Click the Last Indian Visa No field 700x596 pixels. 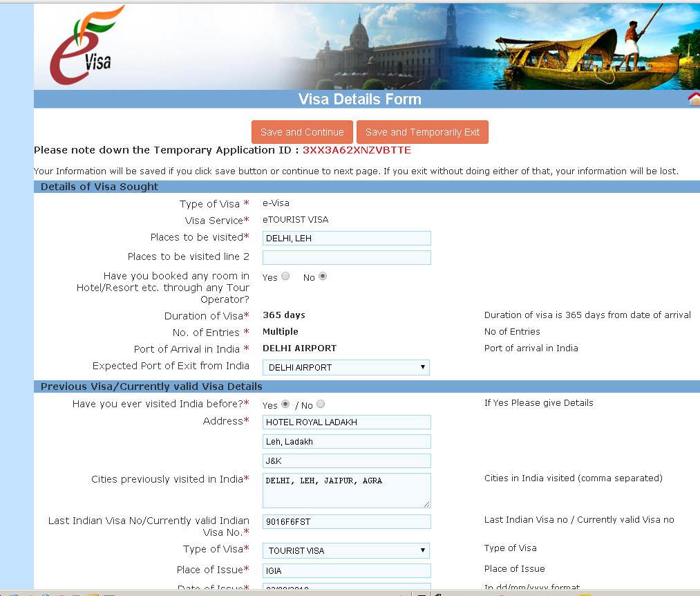tap(346, 521)
